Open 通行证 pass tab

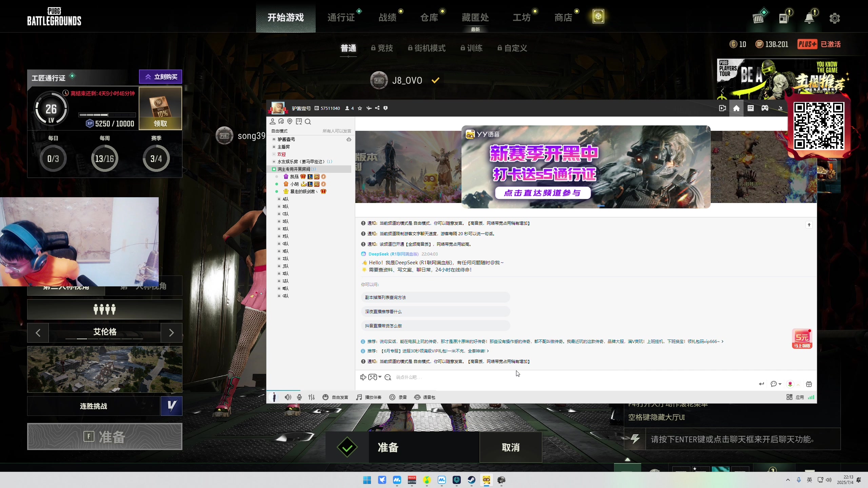pyautogui.click(x=341, y=17)
